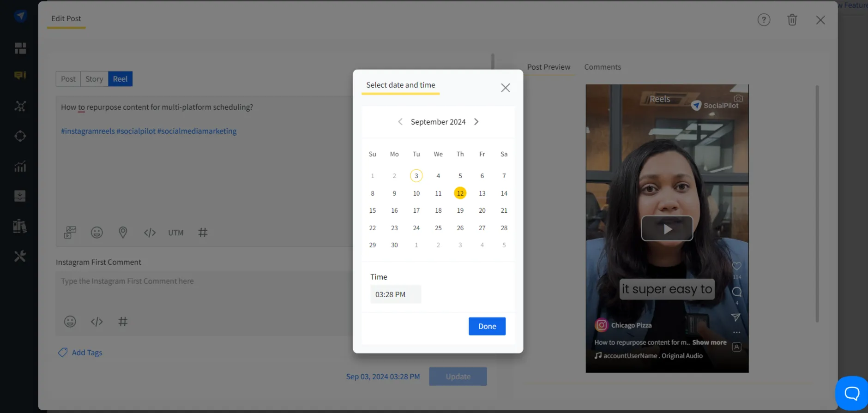868x413 pixels.
Task: Open the help question mark icon
Action: tap(764, 20)
